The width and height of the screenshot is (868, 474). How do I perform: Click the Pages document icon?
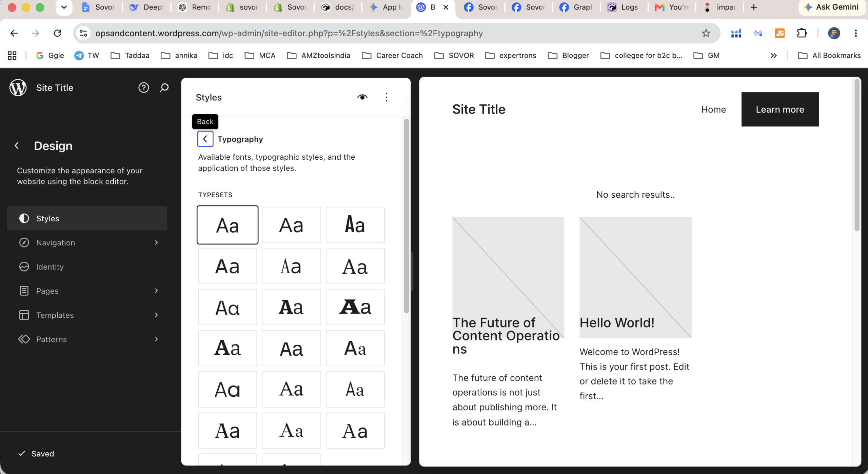(24, 291)
